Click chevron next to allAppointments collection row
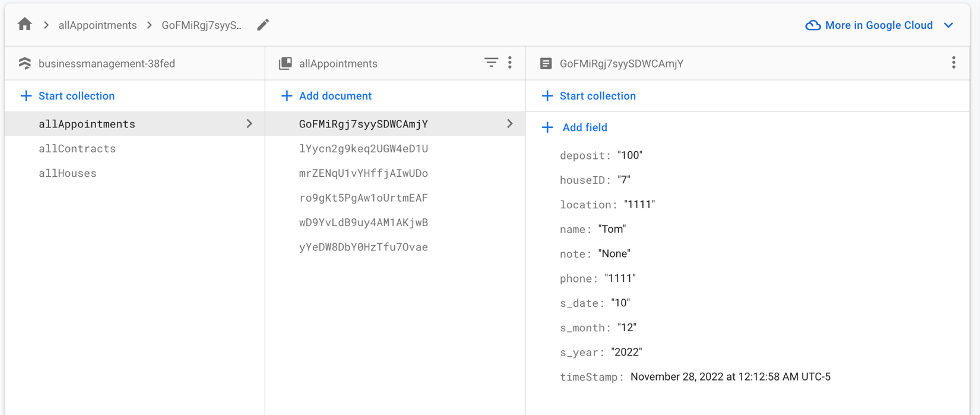Screen dimensions: 980x415 click(x=249, y=123)
